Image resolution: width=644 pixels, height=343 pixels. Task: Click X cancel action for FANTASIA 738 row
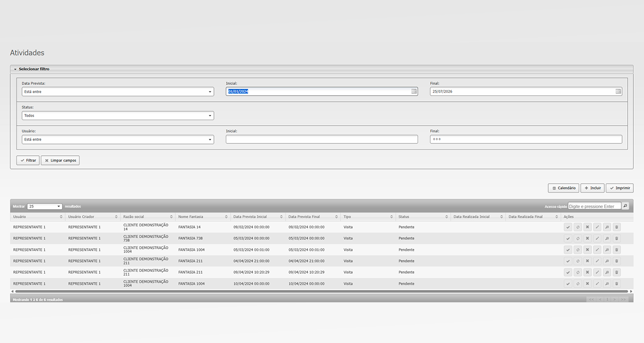point(587,238)
